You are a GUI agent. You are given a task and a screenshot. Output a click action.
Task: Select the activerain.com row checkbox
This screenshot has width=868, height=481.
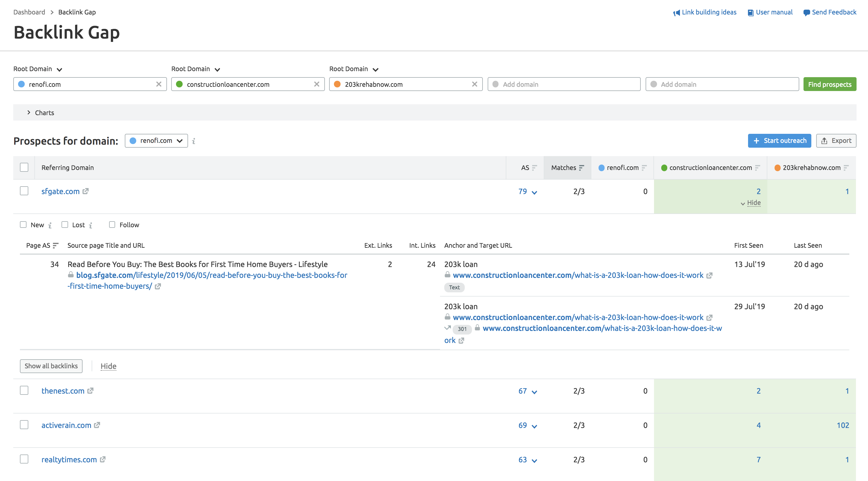(24, 425)
